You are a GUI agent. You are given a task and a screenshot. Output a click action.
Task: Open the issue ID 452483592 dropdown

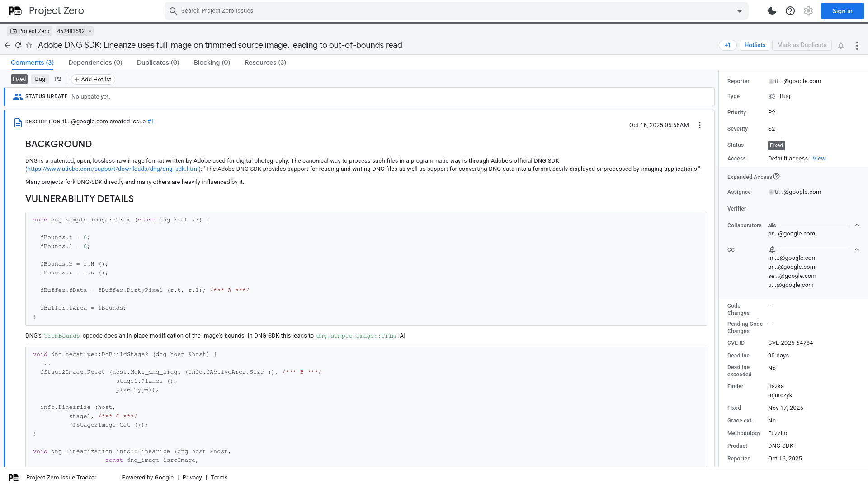[89, 31]
